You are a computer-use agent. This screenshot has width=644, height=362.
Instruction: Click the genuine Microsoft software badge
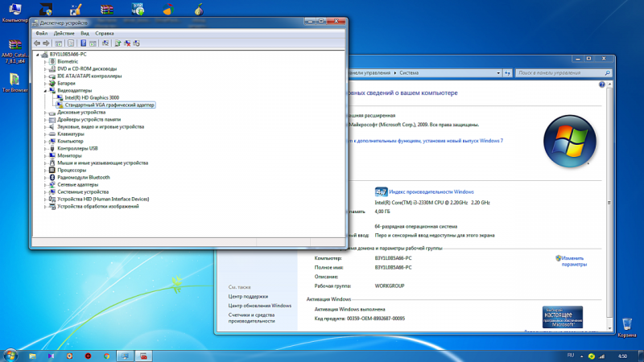pyautogui.click(x=562, y=317)
